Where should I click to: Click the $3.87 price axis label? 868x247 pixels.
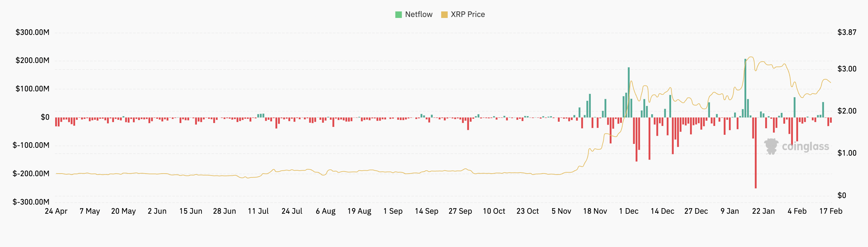tap(847, 32)
